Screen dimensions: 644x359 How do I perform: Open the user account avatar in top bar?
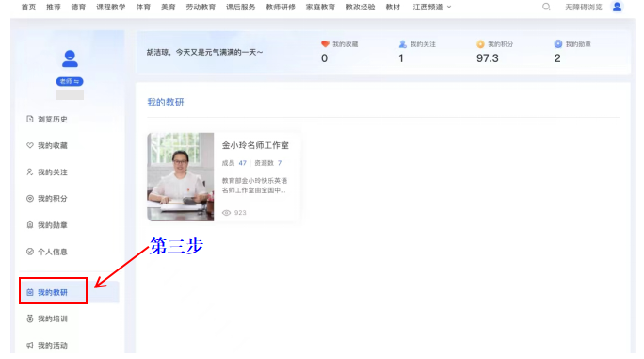(x=617, y=7)
